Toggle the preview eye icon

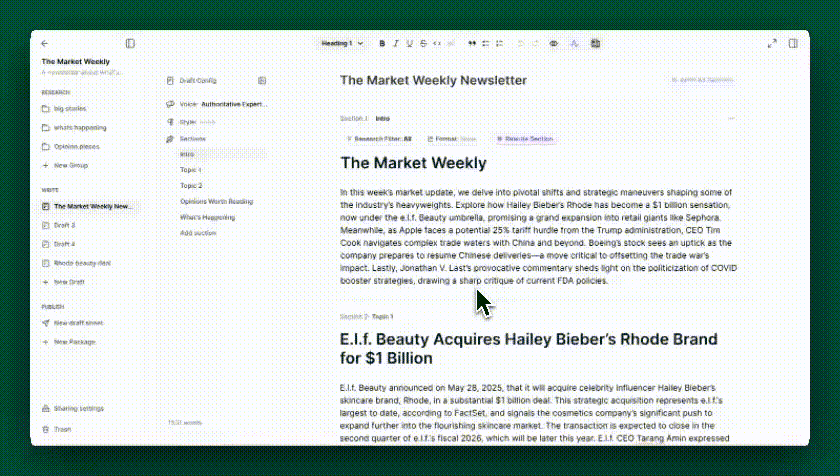(553, 43)
